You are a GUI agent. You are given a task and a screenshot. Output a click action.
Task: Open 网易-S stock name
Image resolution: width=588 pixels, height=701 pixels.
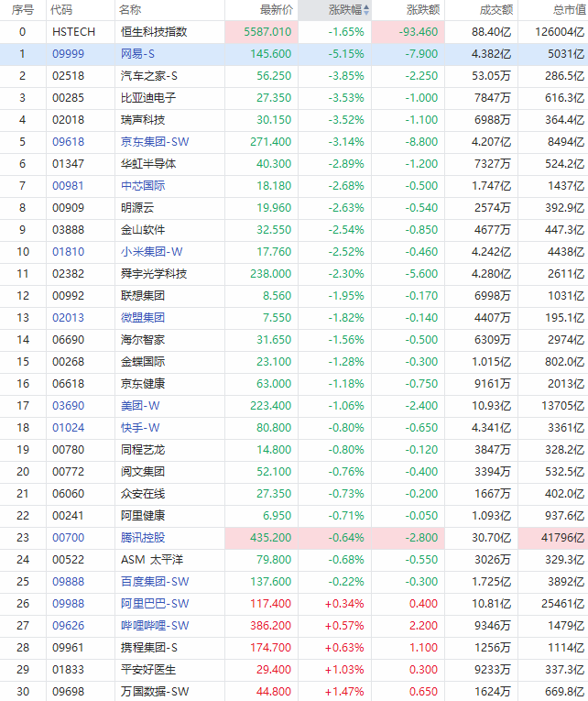(137, 54)
